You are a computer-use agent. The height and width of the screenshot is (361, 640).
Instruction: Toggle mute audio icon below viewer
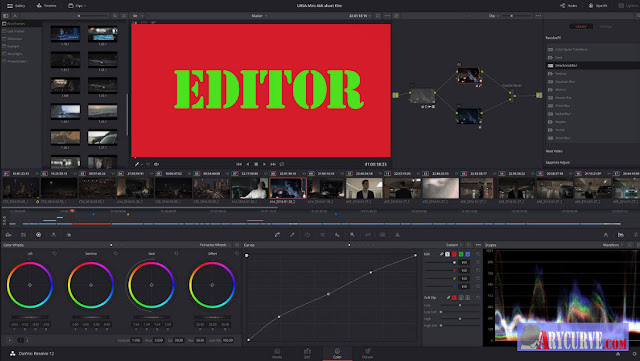coord(156,164)
